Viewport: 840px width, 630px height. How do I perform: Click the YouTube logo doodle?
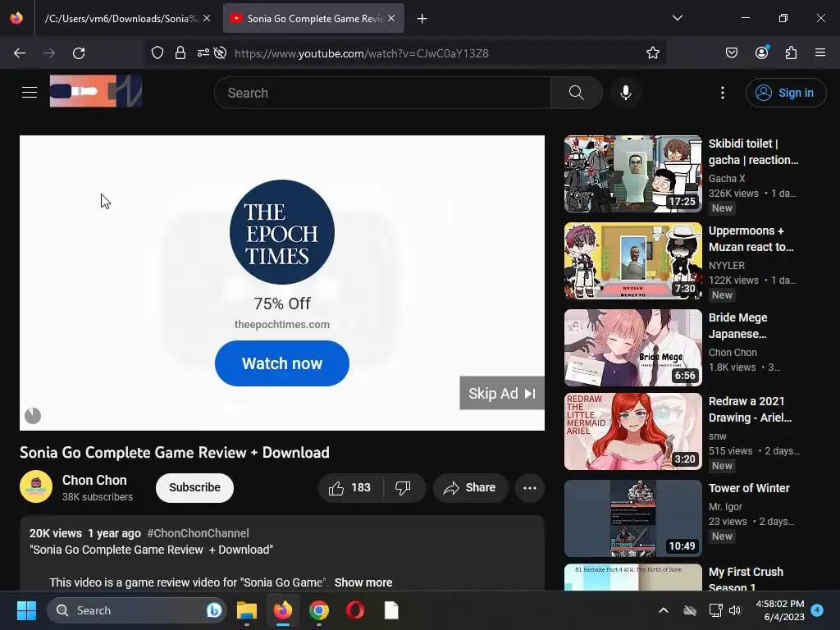(x=96, y=91)
